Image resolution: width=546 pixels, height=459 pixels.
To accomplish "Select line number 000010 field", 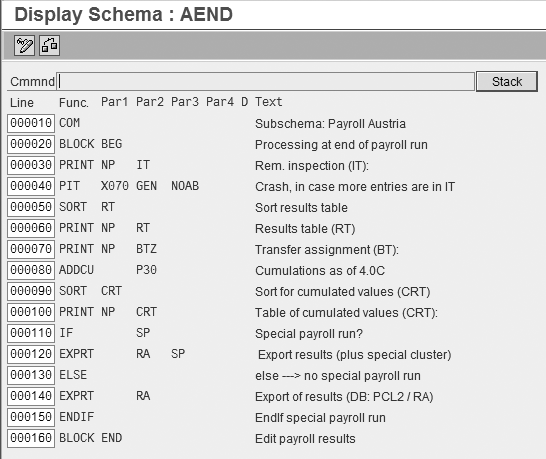I will [x=31, y=123].
